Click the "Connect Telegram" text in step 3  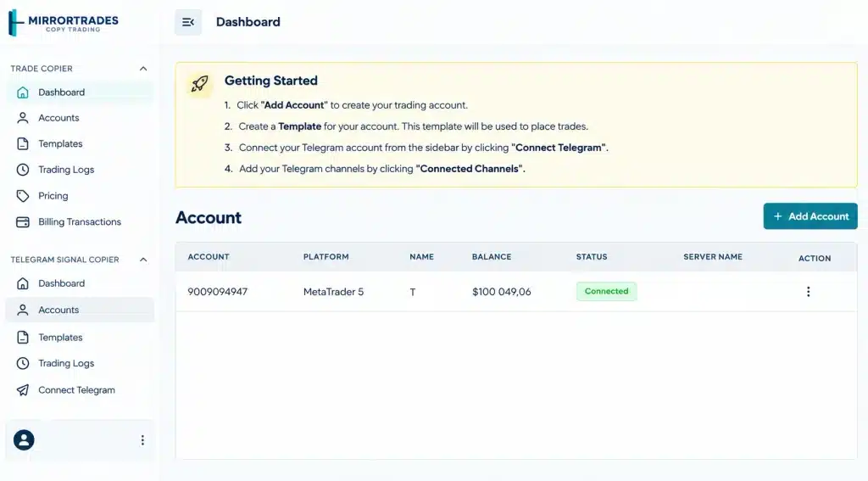click(559, 148)
